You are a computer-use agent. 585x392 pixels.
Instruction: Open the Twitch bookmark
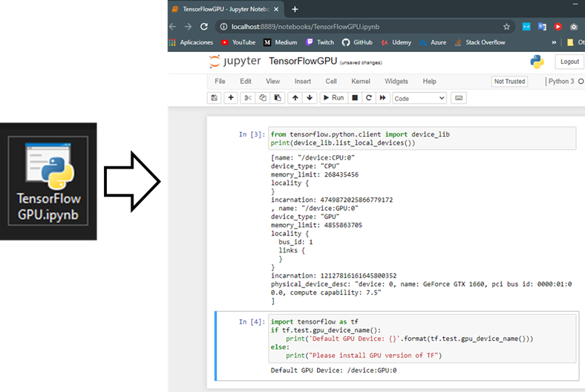[x=320, y=42]
